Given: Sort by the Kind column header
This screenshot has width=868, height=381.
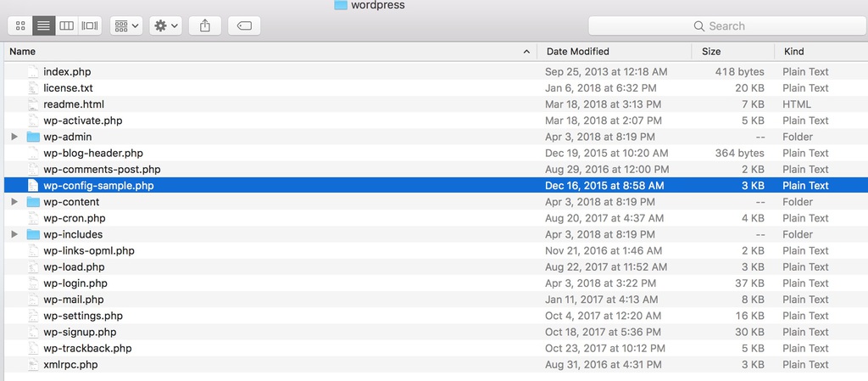Looking at the screenshot, I should 821,52.
